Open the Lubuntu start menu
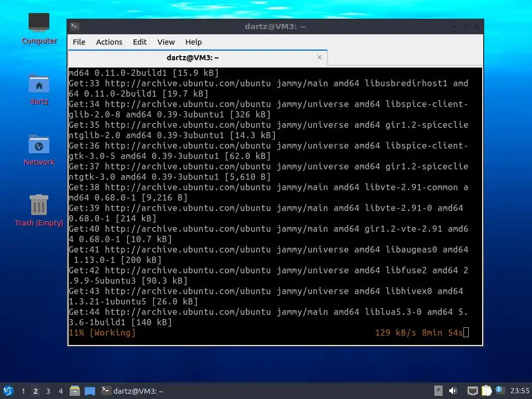The width and height of the screenshot is (532, 399). tap(8, 391)
